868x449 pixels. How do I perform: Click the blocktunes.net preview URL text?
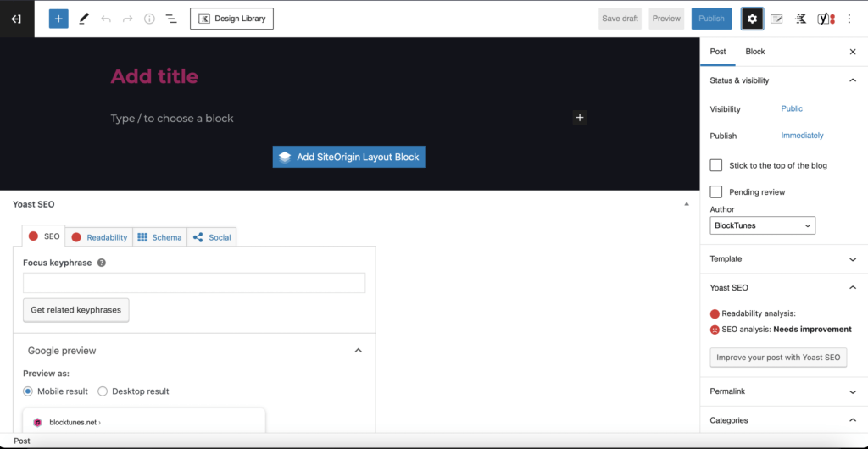[75, 423]
